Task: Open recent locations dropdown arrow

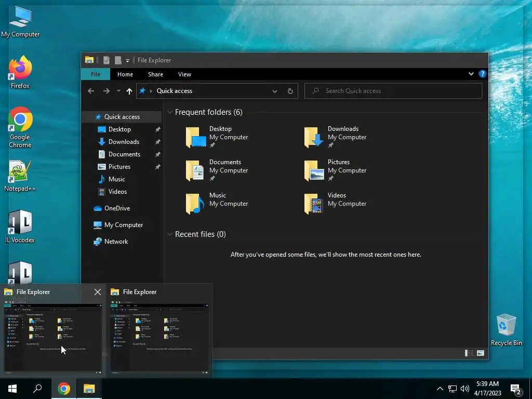Action: [118, 91]
